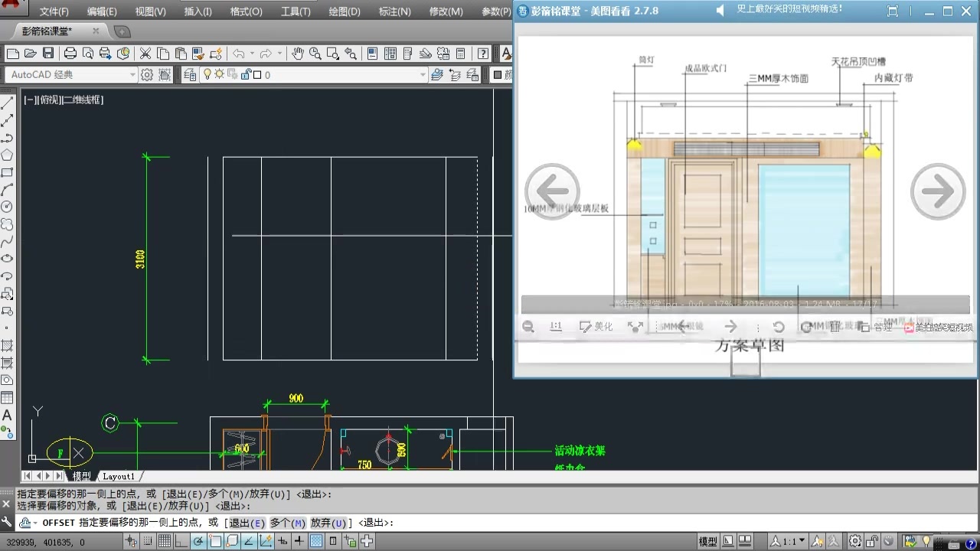Open the 视图(V) menu
This screenshot has width=980, height=551.
150,11
